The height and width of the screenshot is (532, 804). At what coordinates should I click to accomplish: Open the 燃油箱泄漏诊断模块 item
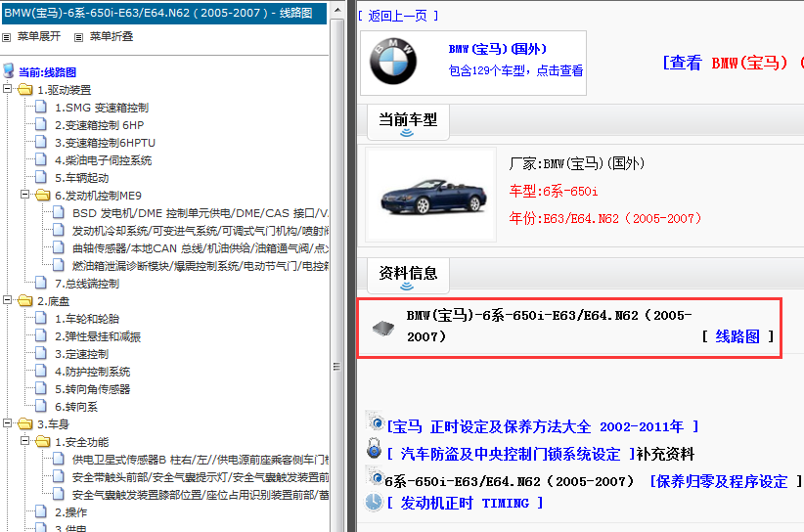201,265
